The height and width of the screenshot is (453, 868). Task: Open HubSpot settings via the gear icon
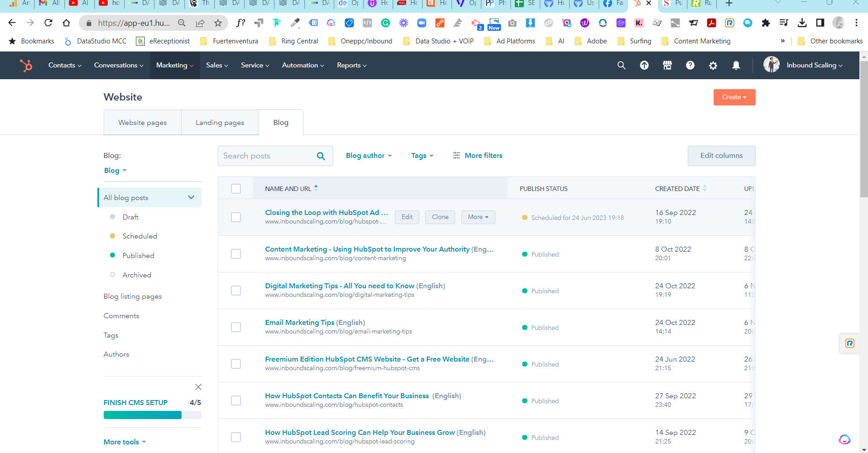(x=713, y=65)
